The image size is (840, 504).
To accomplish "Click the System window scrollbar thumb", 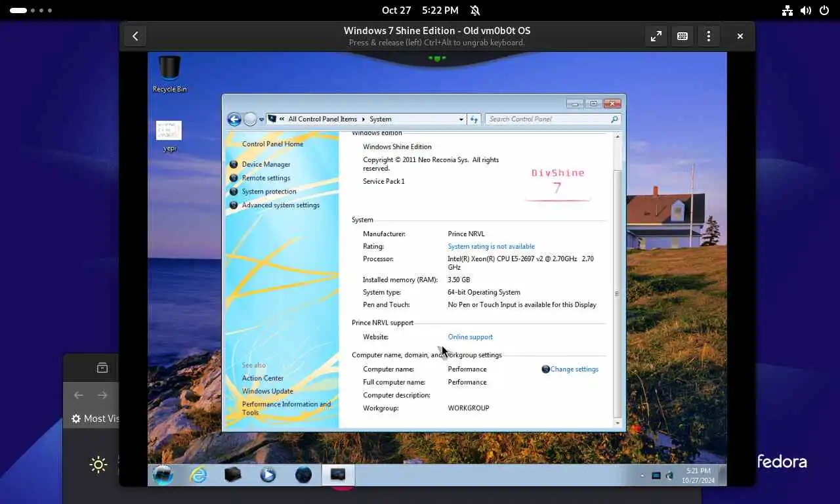I will point(617,293).
